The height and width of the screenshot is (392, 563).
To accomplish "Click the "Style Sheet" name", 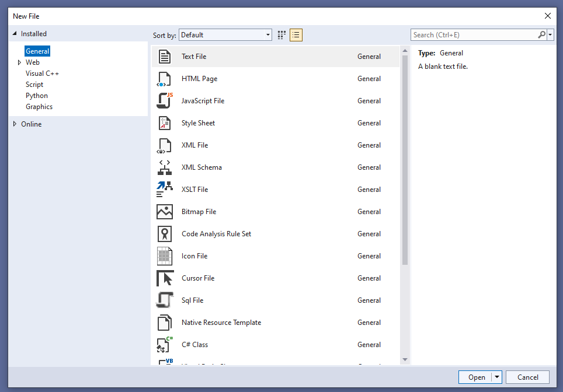I will coord(198,123).
